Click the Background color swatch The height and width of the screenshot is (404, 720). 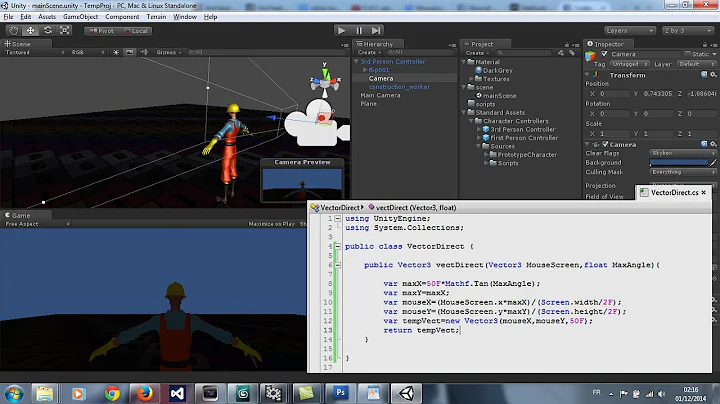[x=679, y=163]
